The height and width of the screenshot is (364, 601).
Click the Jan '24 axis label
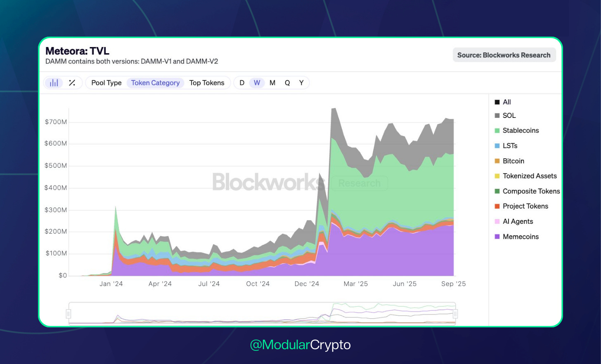tap(111, 284)
